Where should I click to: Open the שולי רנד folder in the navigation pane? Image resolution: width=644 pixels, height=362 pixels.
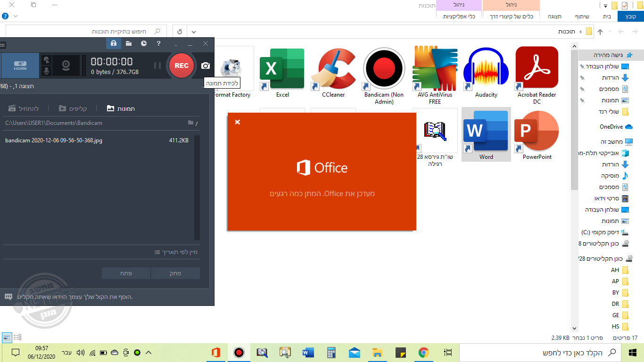[613, 112]
